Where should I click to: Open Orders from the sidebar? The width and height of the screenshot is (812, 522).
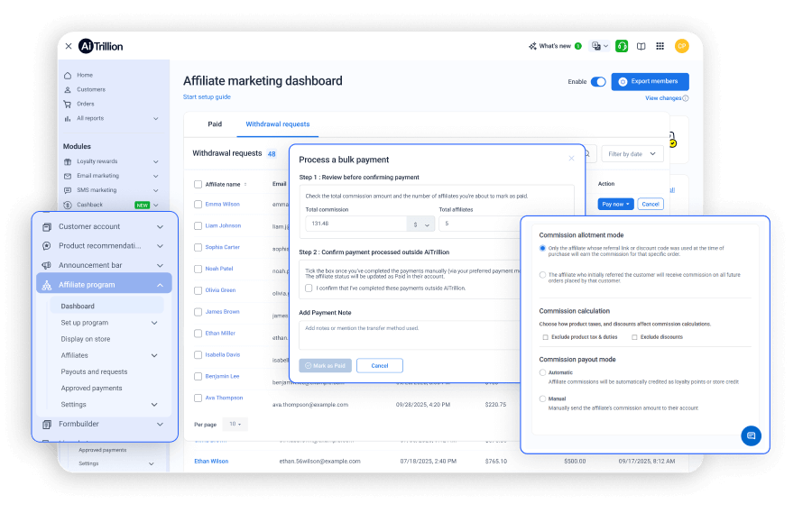(x=87, y=104)
